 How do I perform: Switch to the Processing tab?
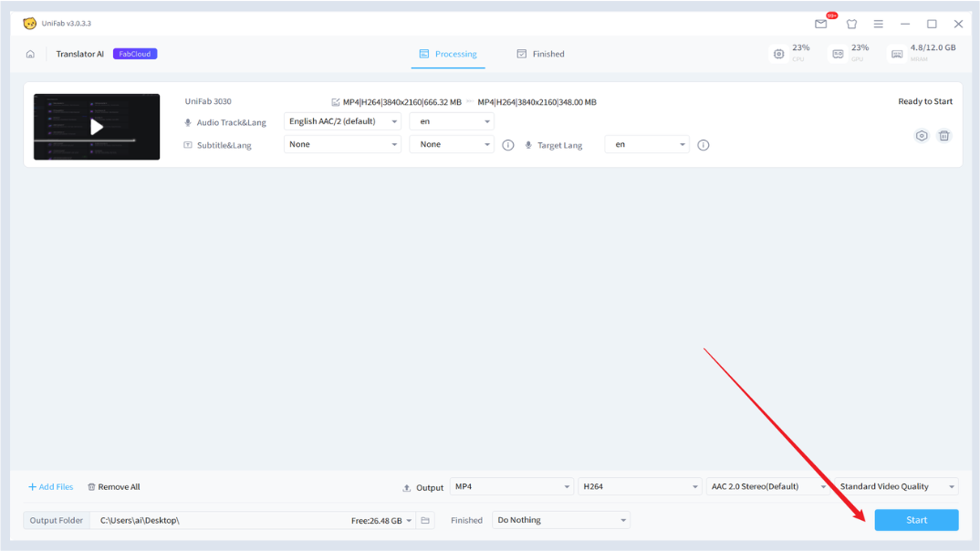click(447, 54)
